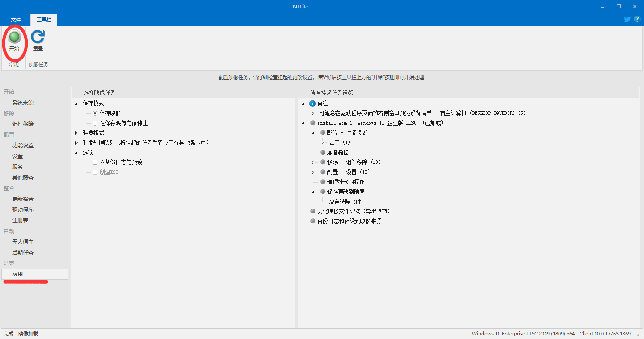The height and width of the screenshot is (339, 644).
Task: Expand the 配置 - 设置 (13) node
Action: (x=313, y=172)
